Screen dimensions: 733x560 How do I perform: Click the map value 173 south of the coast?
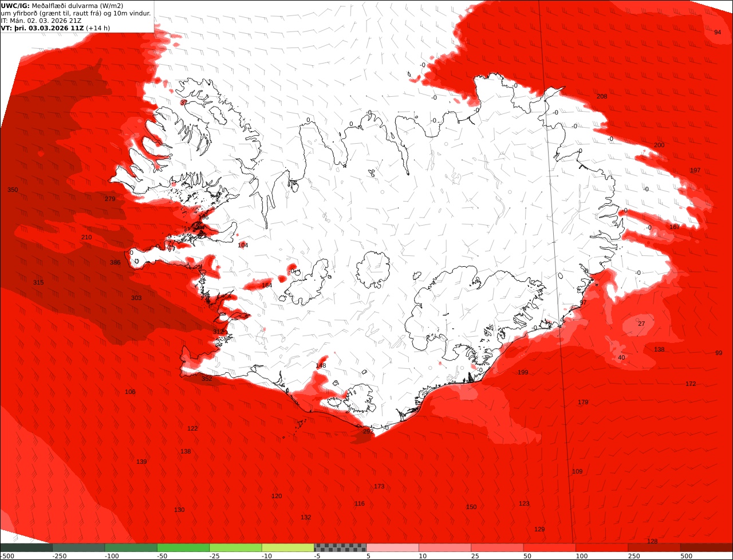click(379, 486)
